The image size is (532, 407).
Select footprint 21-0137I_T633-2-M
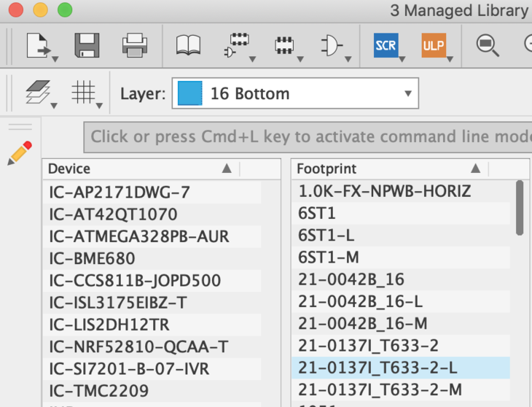click(x=401, y=389)
